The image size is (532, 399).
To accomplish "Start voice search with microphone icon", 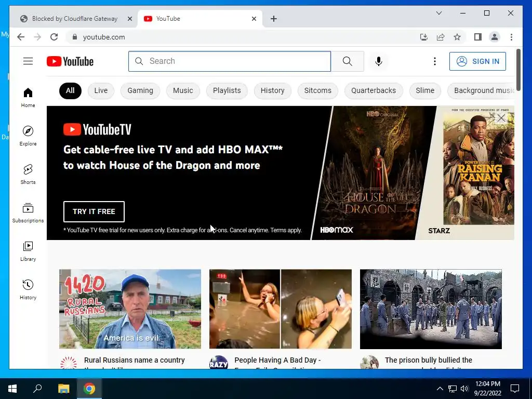I will point(379,61).
